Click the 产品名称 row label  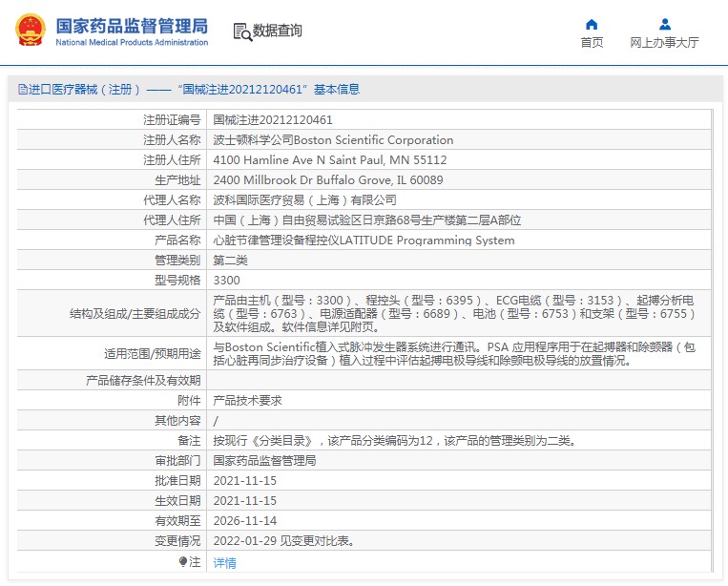point(177,241)
